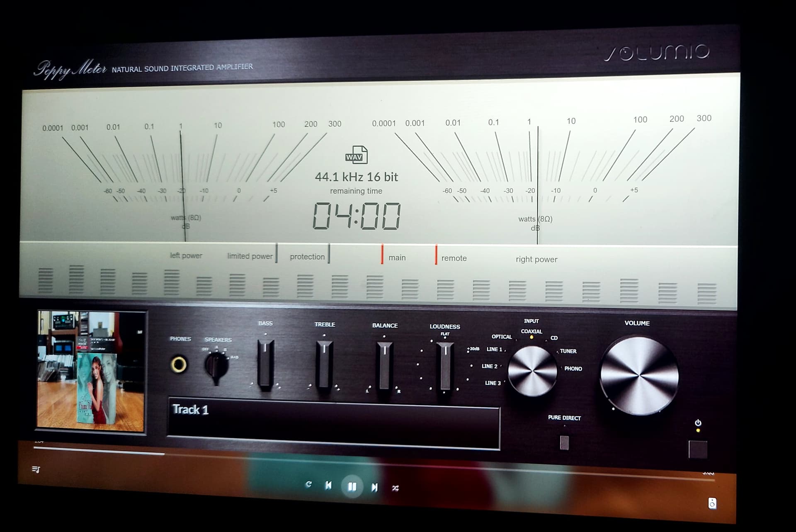Go back to the previous track
The image size is (796, 532).
click(328, 485)
